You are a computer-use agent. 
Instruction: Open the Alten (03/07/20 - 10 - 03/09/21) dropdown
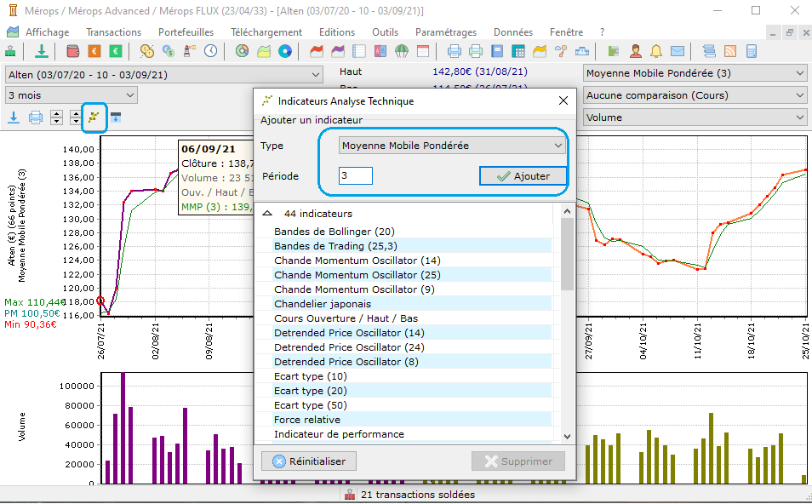coord(164,75)
